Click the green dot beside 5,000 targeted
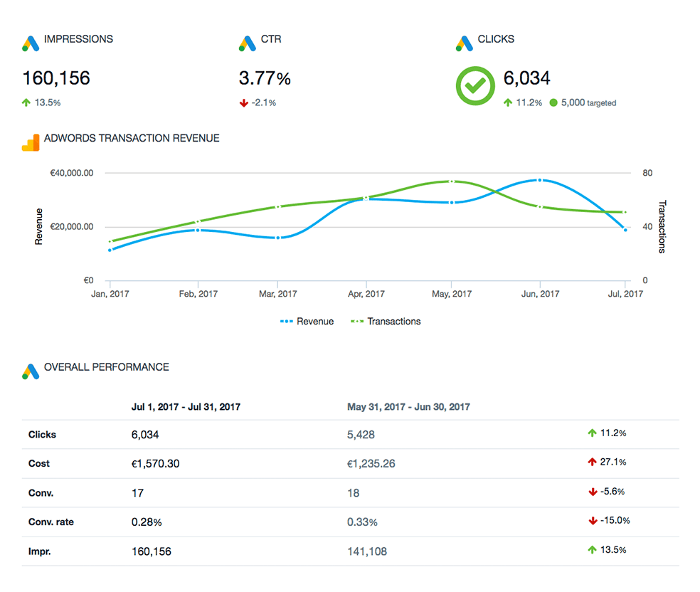The image size is (700, 592). [x=553, y=102]
